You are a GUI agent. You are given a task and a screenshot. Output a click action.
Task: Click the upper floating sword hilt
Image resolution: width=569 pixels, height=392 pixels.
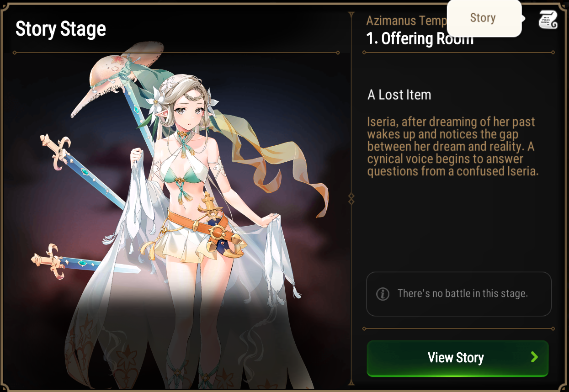(x=55, y=151)
